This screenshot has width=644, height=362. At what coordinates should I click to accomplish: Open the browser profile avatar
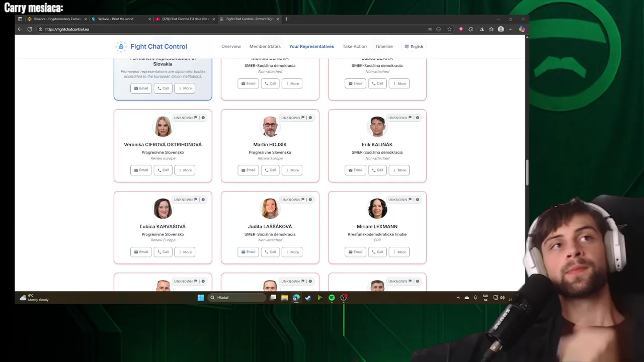point(501,29)
